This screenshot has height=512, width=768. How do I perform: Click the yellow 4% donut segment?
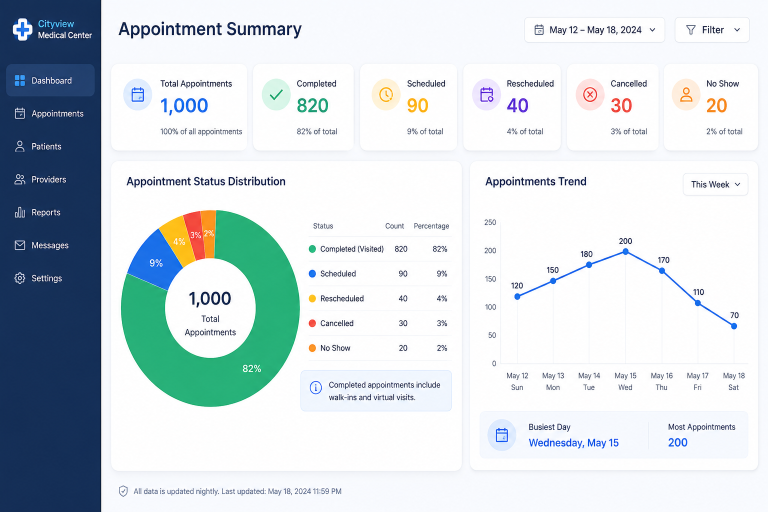click(x=177, y=240)
